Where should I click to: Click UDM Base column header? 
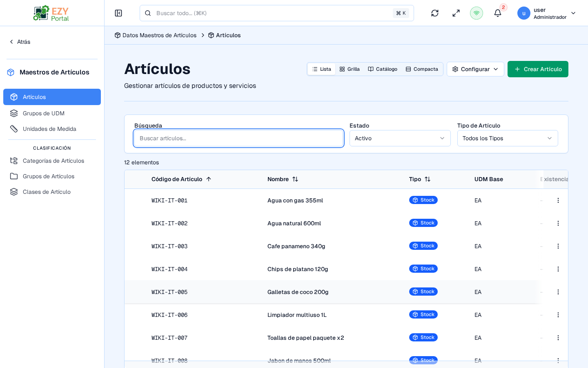(489, 179)
